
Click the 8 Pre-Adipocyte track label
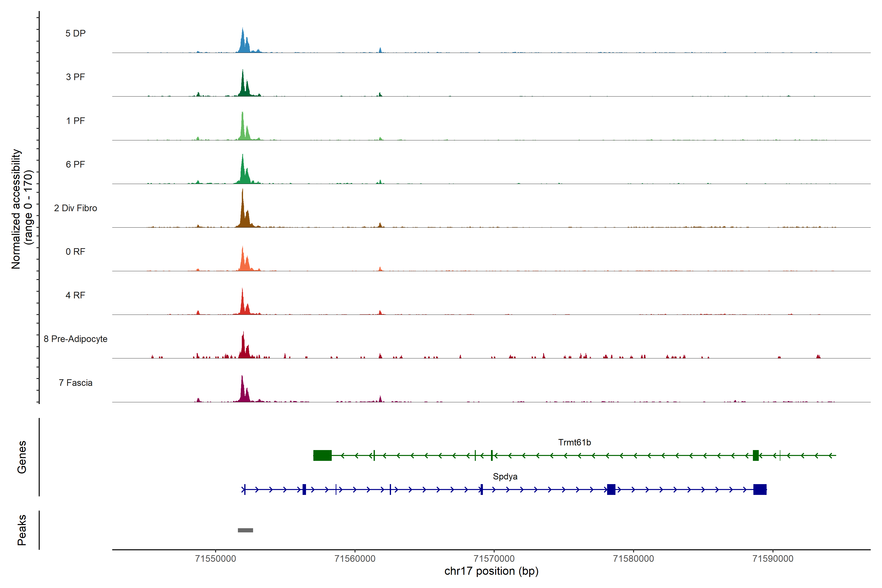[75, 339]
